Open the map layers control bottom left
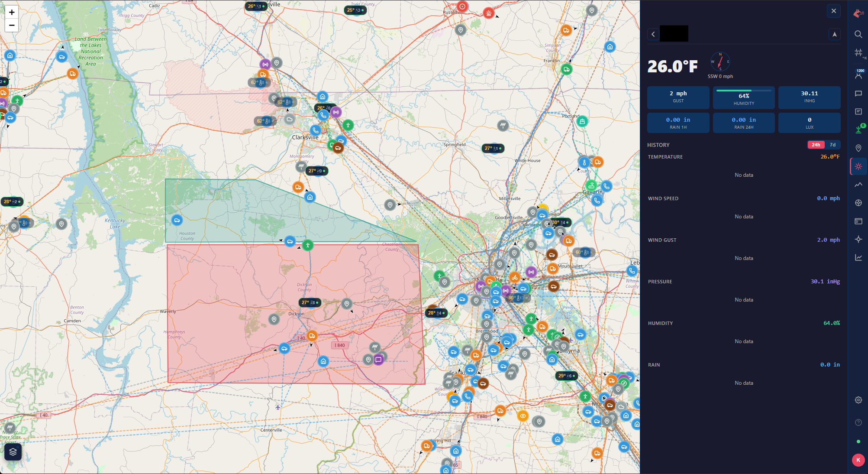Viewport: 868px width, 474px height. tap(13, 451)
